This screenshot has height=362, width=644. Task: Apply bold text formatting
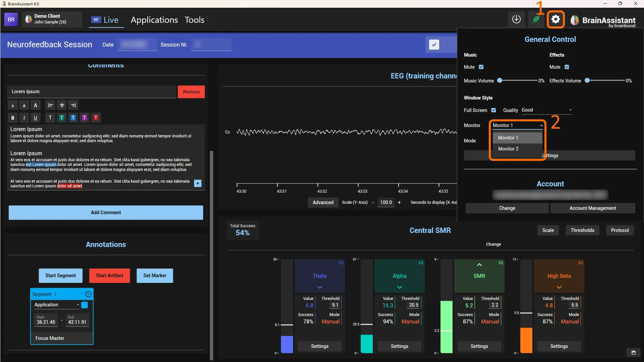pos(13,118)
